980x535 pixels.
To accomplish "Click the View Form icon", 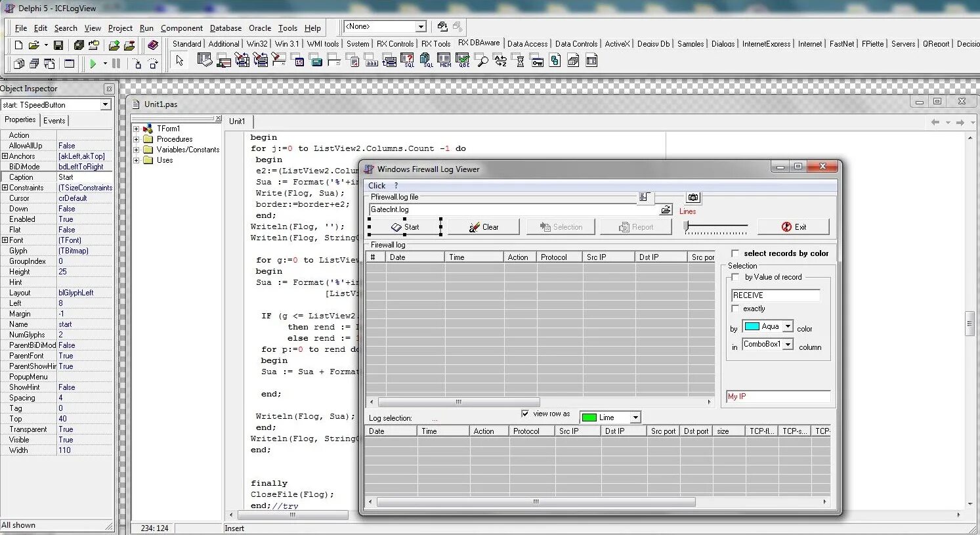I will (x=34, y=64).
